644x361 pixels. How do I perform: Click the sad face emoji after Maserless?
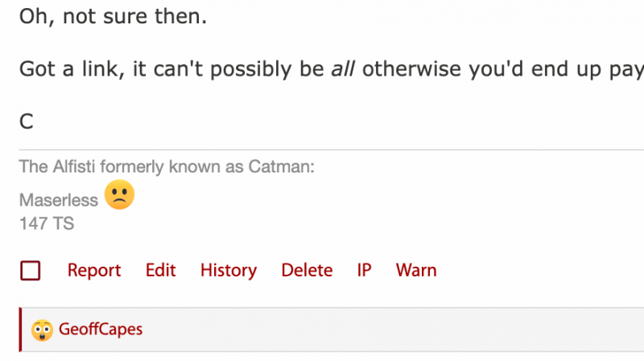[x=119, y=194]
